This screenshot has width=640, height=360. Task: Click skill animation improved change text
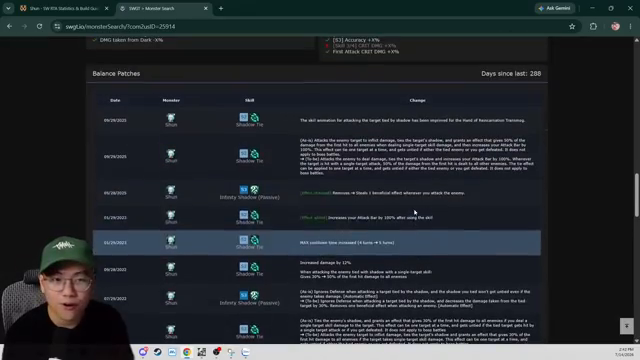[412, 121]
